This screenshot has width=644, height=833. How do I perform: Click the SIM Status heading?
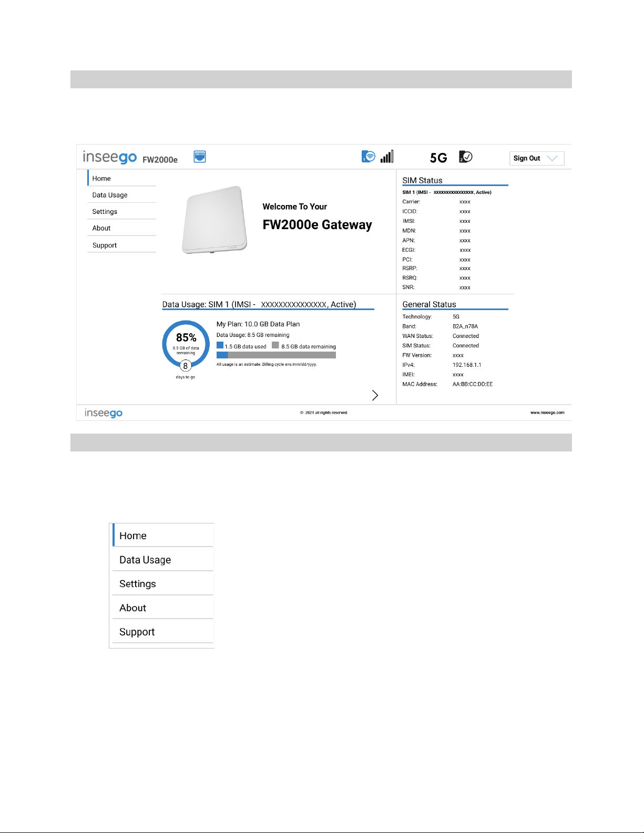[422, 180]
